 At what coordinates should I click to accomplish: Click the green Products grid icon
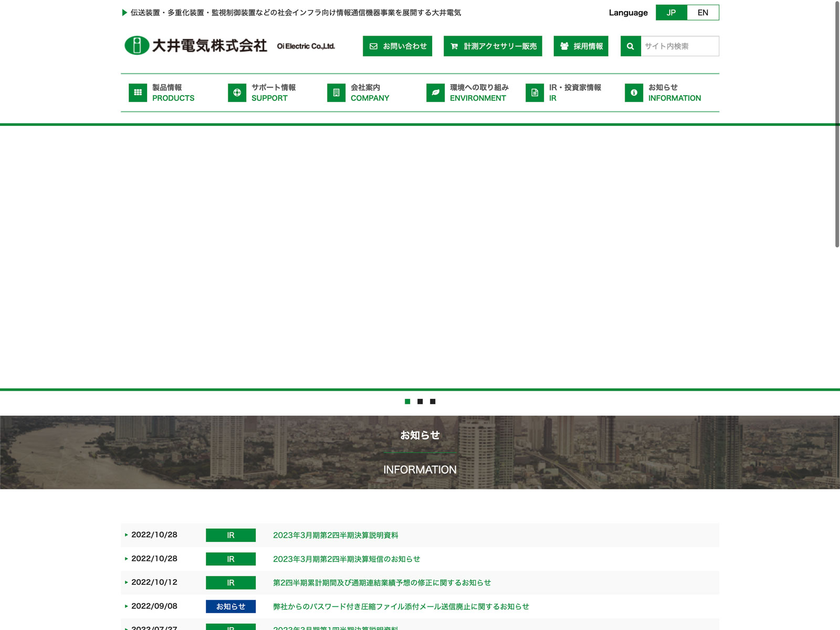tap(138, 92)
